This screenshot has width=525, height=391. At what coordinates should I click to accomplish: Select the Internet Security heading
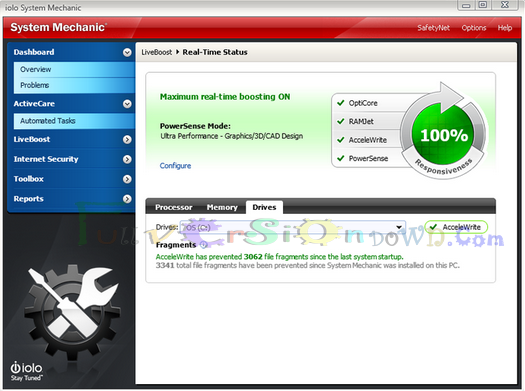coord(46,159)
